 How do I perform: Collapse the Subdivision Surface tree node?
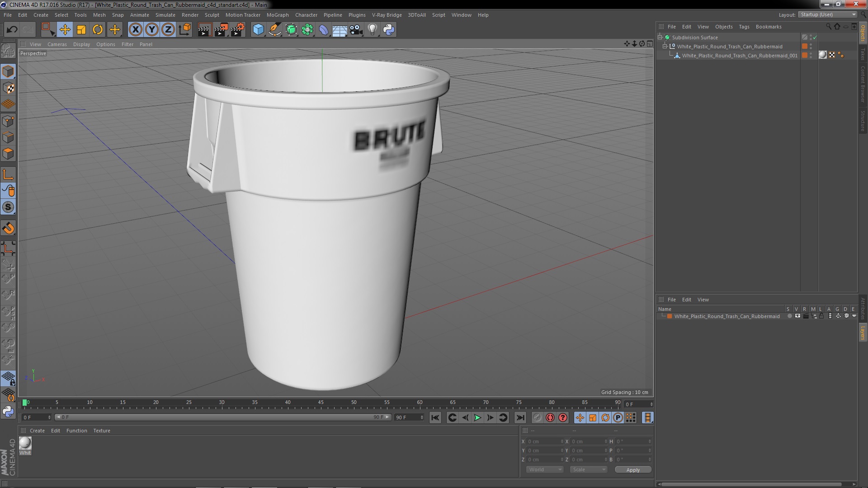(660, 38)
